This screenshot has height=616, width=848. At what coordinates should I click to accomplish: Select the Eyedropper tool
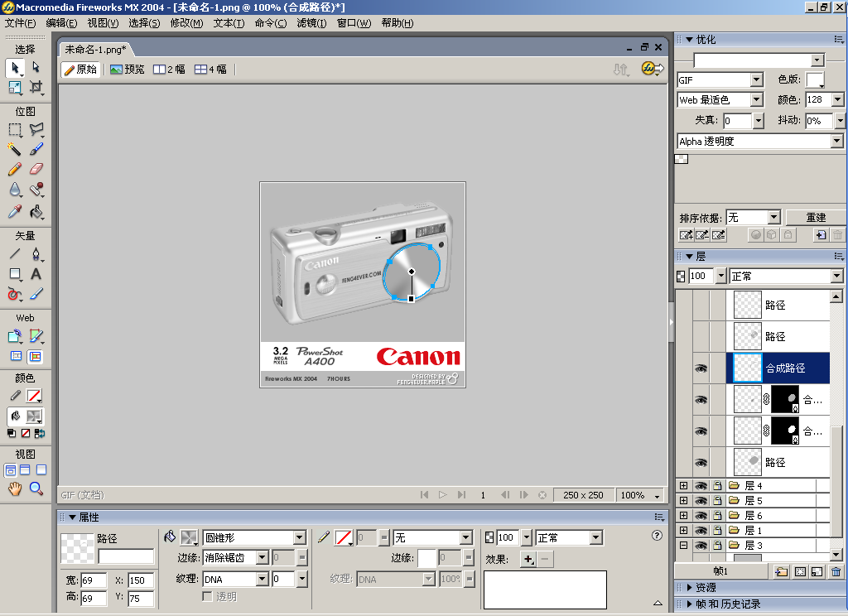tap(15, 211)
